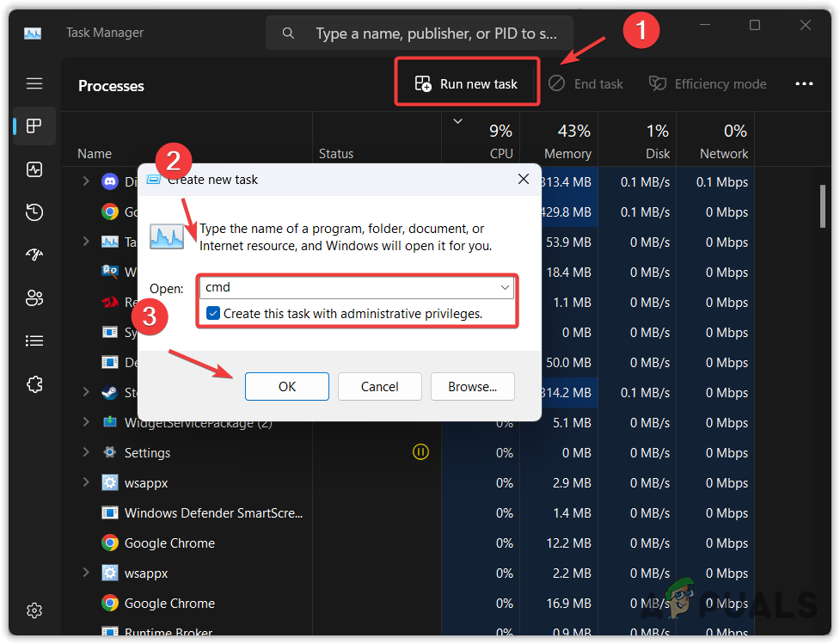The width and height of the screenshot is (840, 644).
Task: Click the End task button
Action: coord(586,84)
